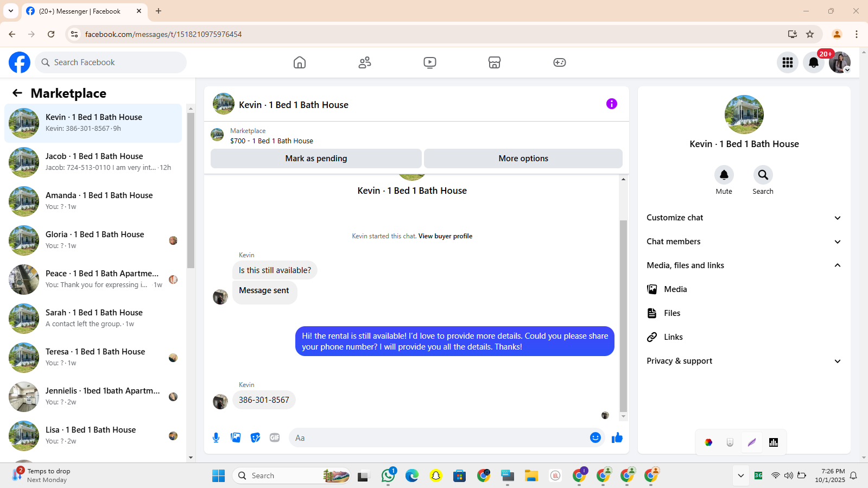Open the Facebook menu grid icon
The image size is (868, 488).
tap(788, 62)
